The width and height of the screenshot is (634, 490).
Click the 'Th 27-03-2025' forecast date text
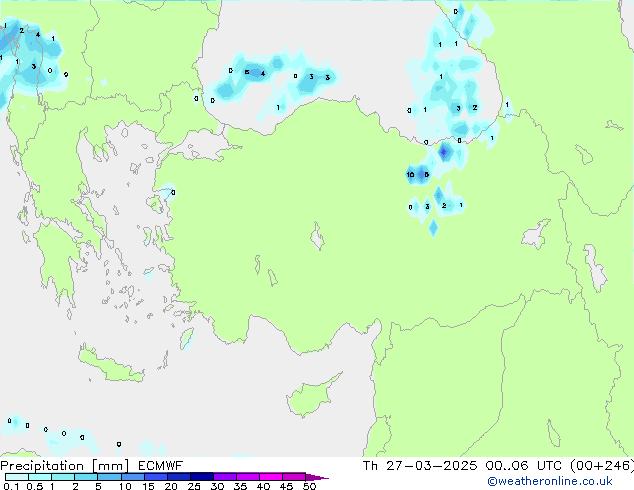click(420, 466)
